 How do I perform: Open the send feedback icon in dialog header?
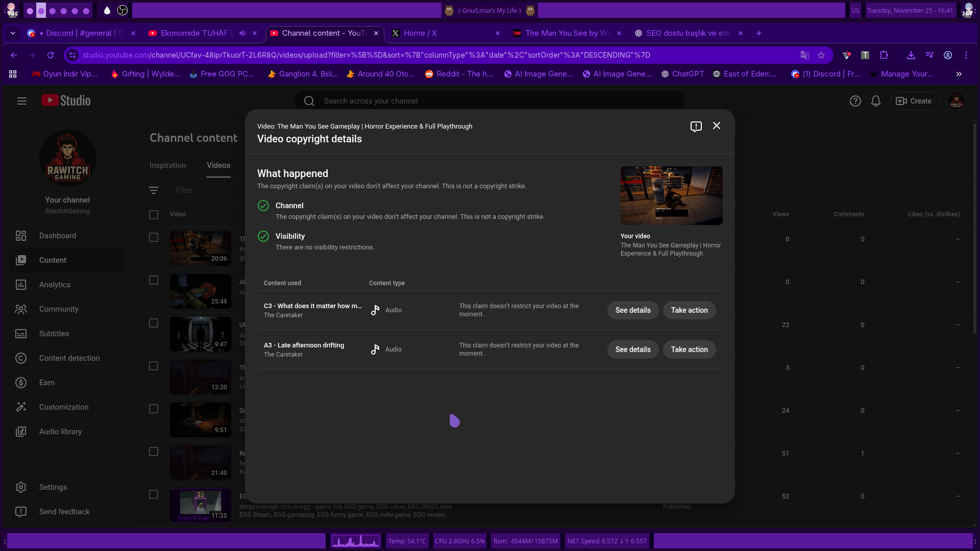tap(696, 127)
